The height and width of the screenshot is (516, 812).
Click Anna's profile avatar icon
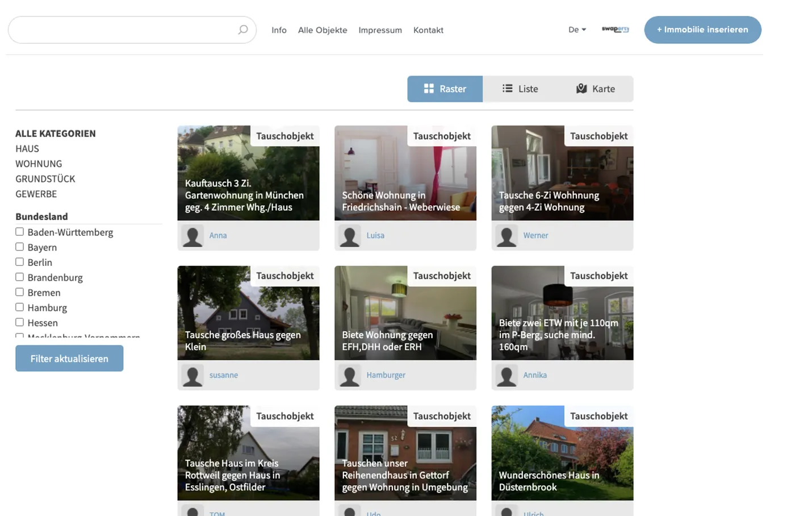point(192,236)
